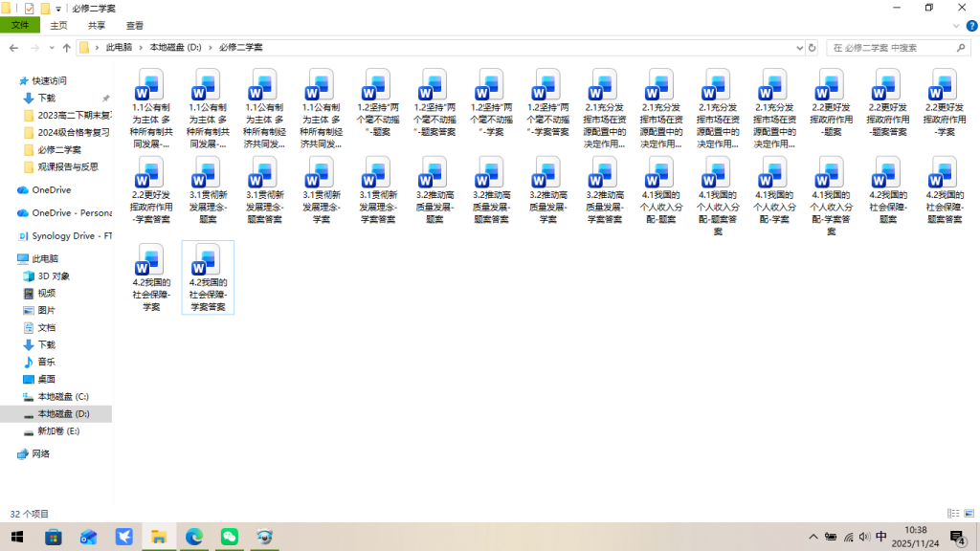980x551 pixels.
Task: Open the Quick Access Toolbar customize dropdown
Action: (58, 8)
